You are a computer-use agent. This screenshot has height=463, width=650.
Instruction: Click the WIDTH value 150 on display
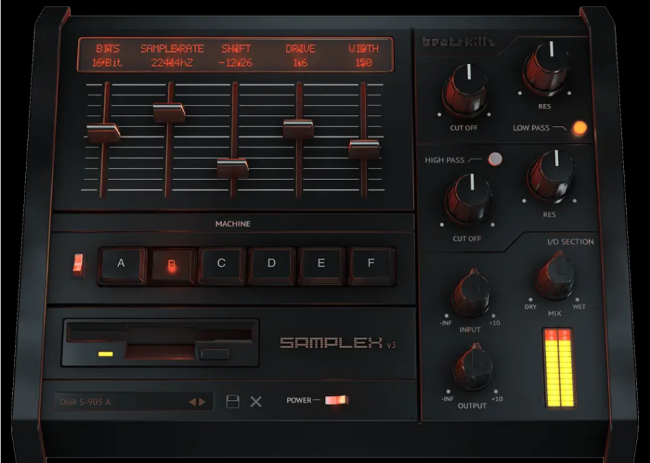pos(364,63)
